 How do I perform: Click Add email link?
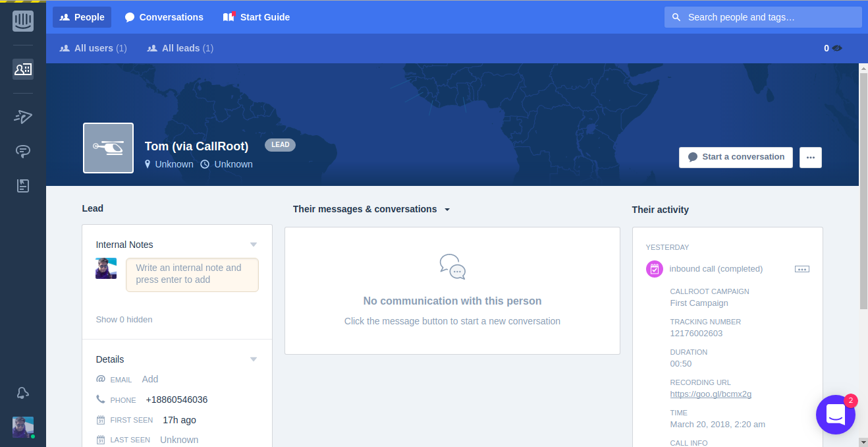pyautogui.click(x=150, y=379)
